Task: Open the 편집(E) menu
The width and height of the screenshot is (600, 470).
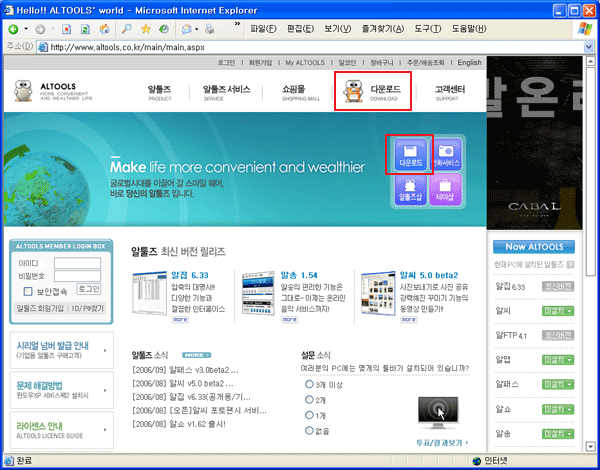Action: 300,29
